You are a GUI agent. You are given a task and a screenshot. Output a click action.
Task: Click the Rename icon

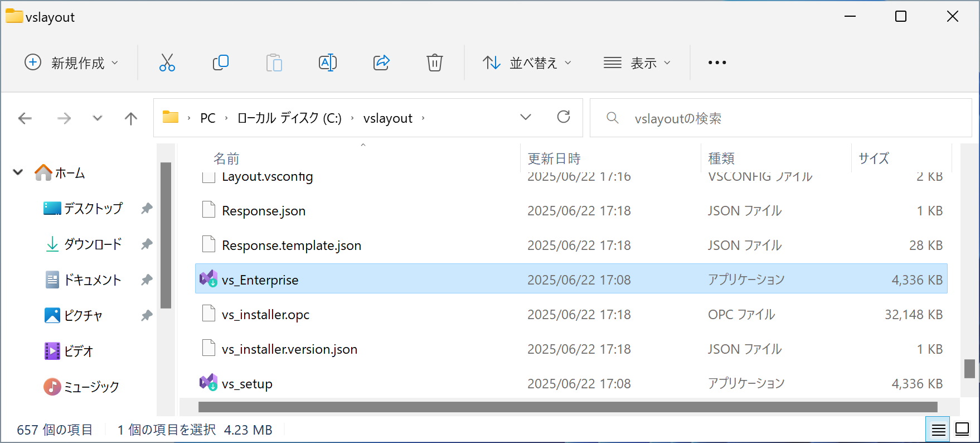tap(328, 62)
